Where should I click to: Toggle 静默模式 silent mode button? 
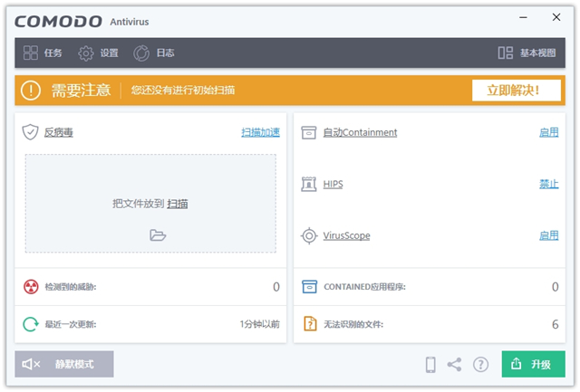[64, 364]
